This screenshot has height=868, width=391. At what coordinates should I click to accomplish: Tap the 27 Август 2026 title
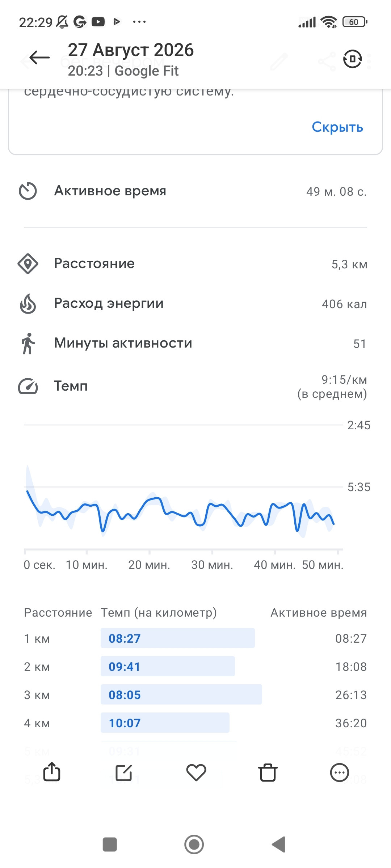tap(131, 50)
